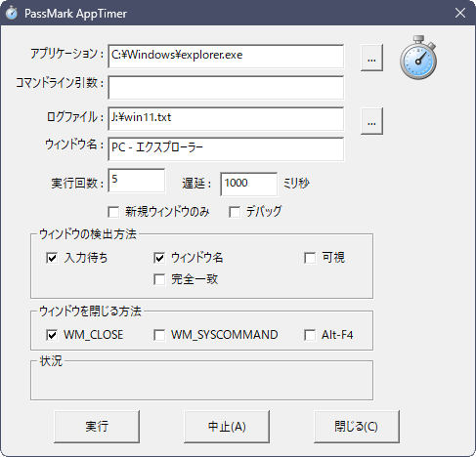Uncheck ウィンドウ名 detection checkbox
The height and width of the screenshot is (457, 476).
pos(159,258)
